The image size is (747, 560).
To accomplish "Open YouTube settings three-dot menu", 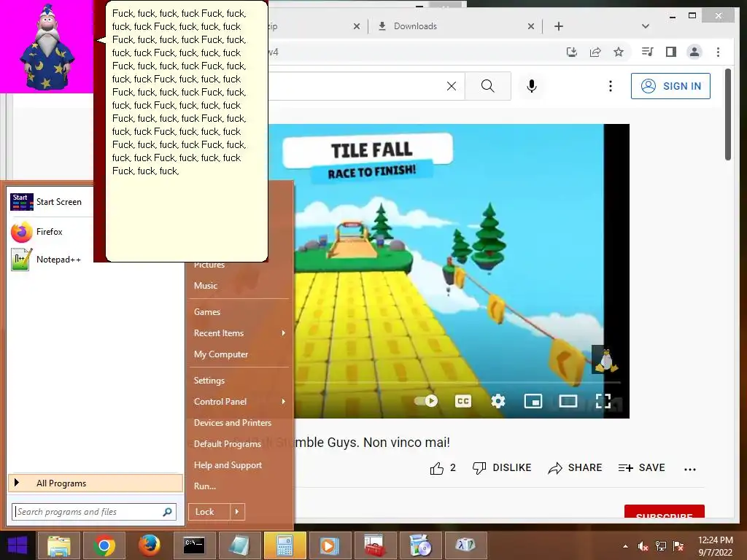I will [611, 86].
